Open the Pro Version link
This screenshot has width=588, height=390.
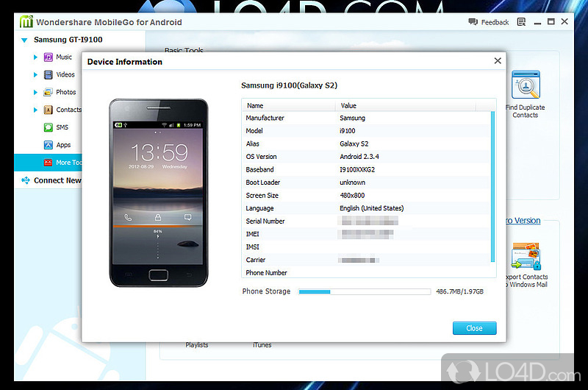tap(523, 221)
